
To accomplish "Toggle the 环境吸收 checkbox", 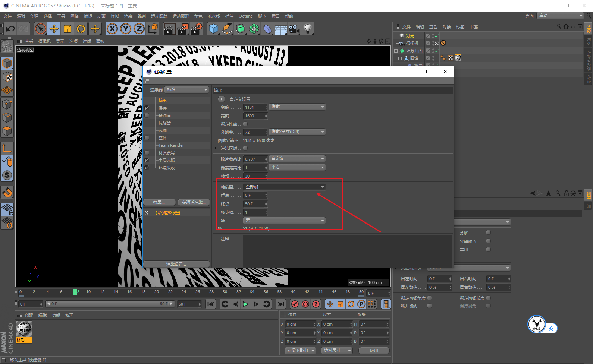I will tap(147, 167).
